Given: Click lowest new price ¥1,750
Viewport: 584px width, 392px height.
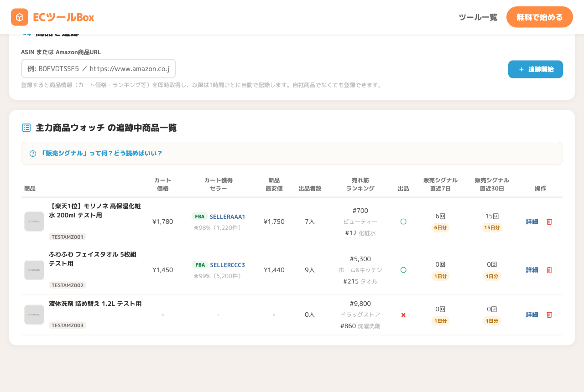Looking at the screenshot, I should [274, 222].
